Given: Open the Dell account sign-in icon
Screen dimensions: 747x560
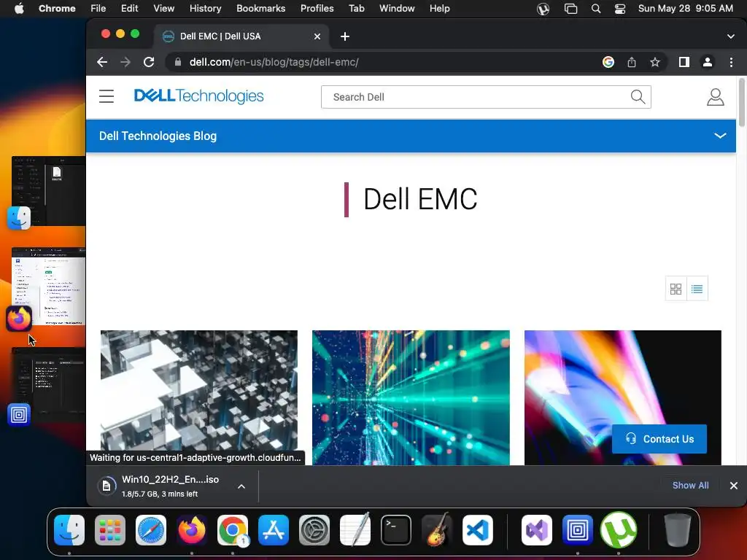Looking at the screenshot, I should (x=715, y=97).
